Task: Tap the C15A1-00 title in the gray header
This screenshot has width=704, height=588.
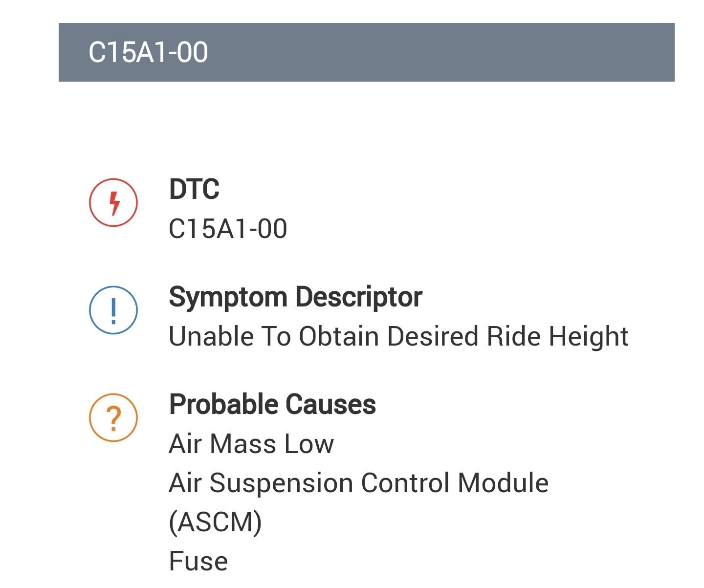Action: pyautogui.click(x=148, y=52)
